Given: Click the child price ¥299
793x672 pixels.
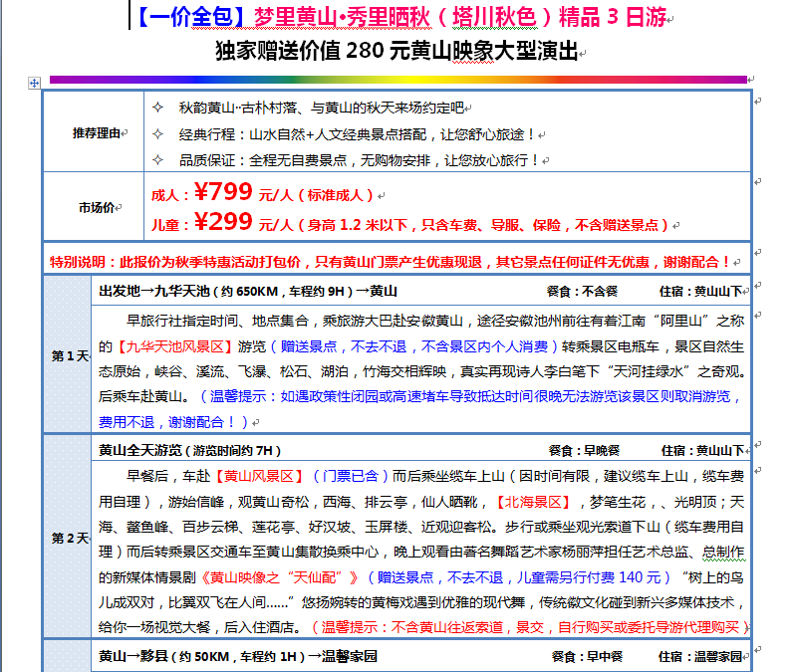Looking at the screenshot, I should [223, 223].
